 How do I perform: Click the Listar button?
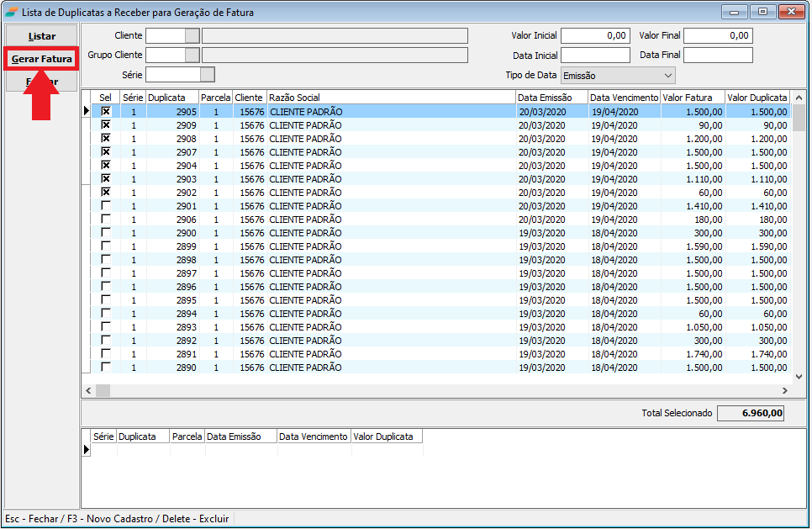(x=40, y=36)
